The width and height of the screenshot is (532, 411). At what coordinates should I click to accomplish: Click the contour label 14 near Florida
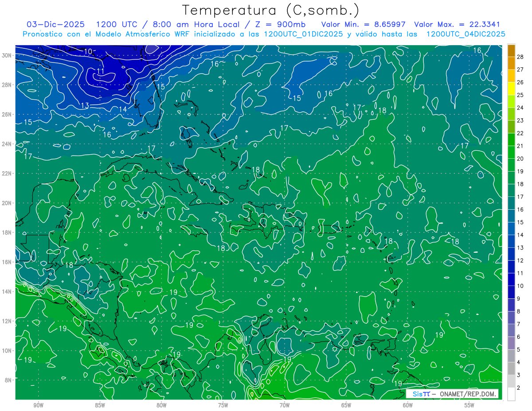tap(123, 109)
